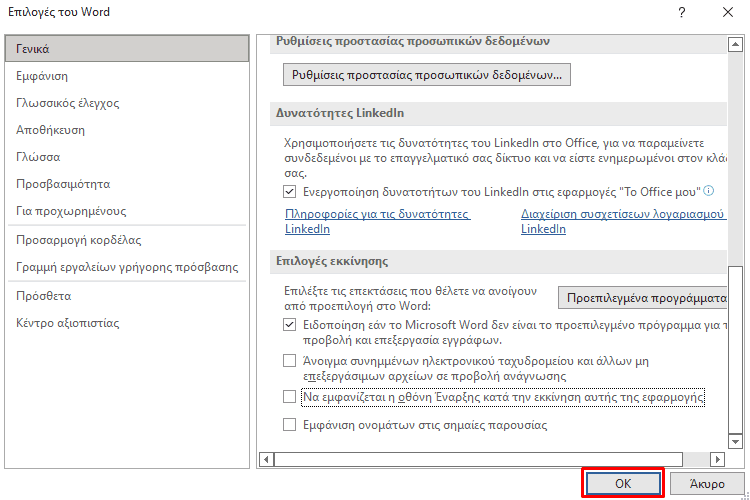Screen dimensions: 750x500
Task: Select the Αποθήκευση category
Action: (x=50, y=130)
